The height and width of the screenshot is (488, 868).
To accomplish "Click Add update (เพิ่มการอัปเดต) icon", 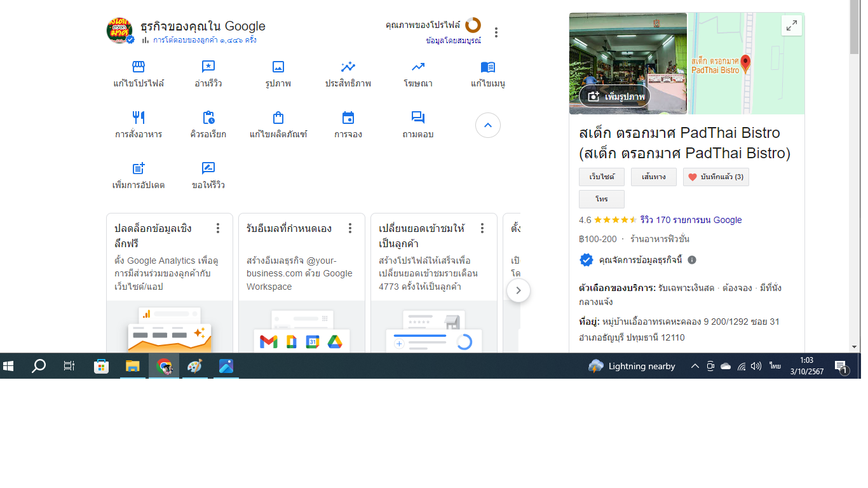I will pos(139,168).
